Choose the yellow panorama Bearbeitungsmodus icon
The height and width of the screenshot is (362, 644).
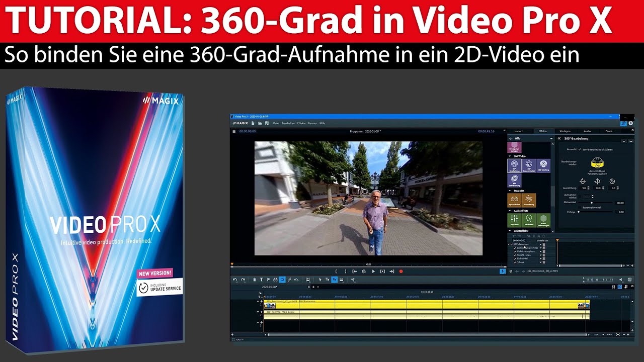(597, 162)
